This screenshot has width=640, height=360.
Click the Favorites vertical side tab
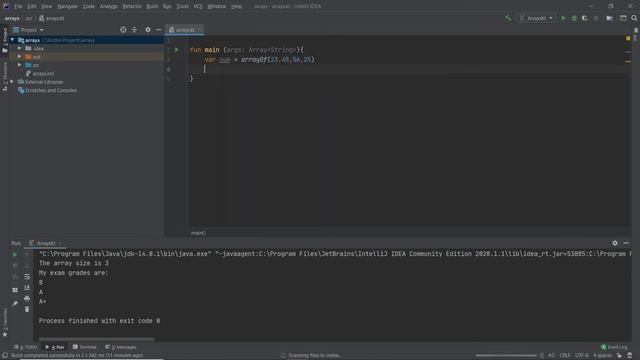5,322
